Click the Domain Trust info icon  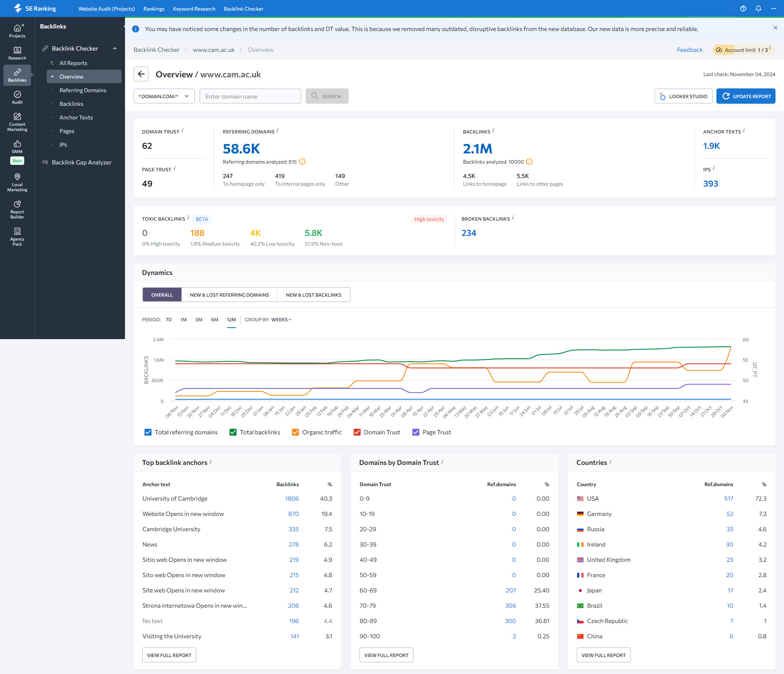coord(183,130)
